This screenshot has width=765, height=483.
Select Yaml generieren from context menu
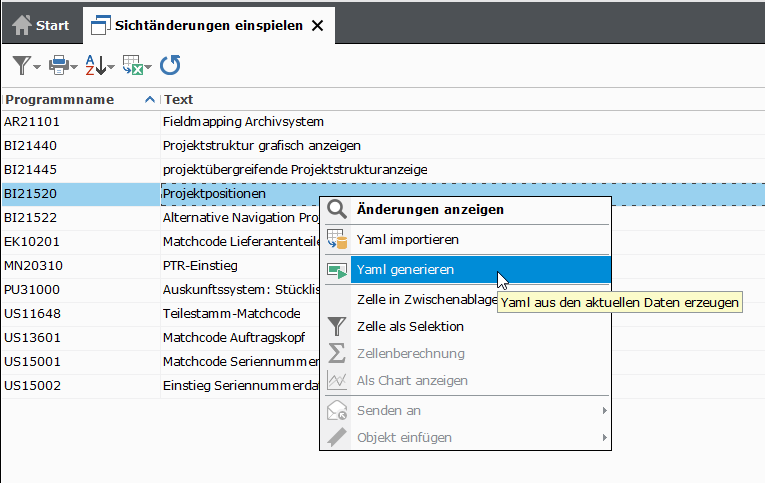click(x=405, y=270)
